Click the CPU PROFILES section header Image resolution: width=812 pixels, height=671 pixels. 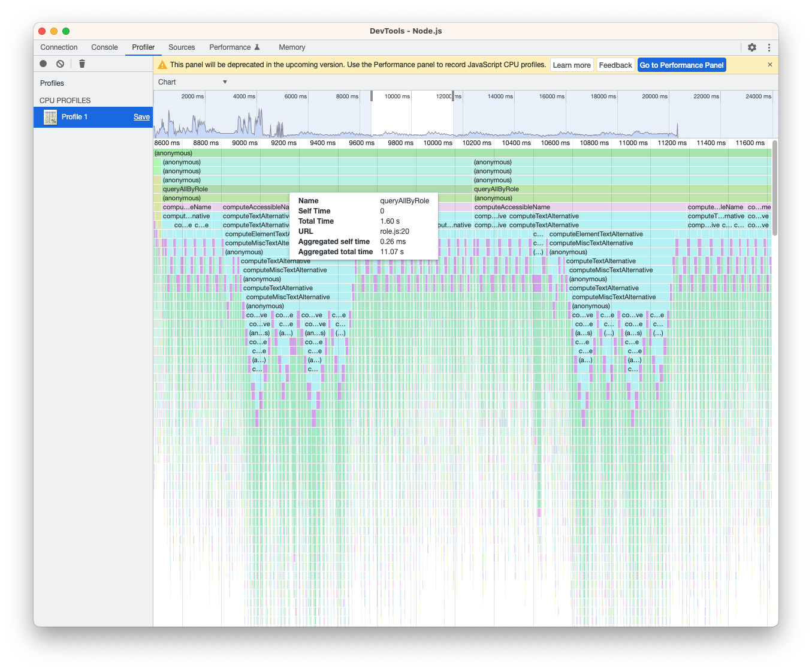pos(65,101)
